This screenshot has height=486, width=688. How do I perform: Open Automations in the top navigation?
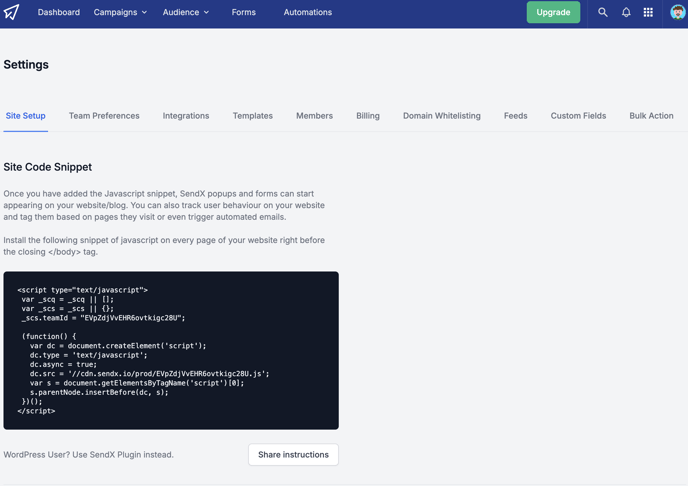point(308,12)
